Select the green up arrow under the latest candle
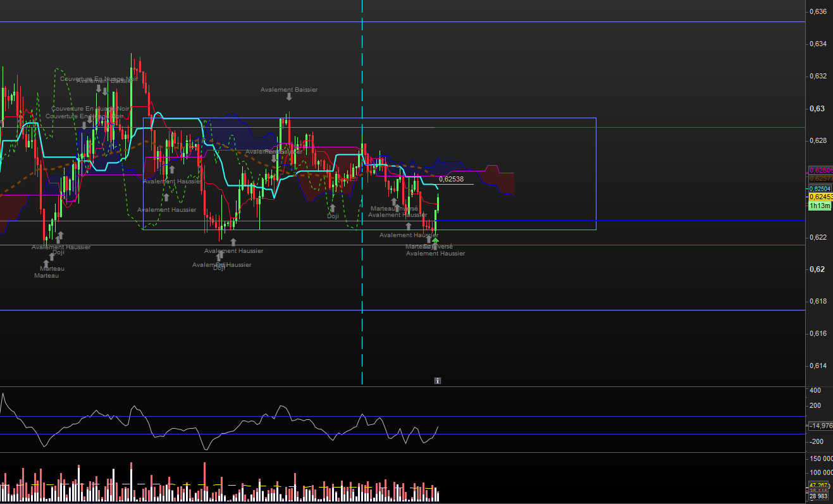This screenshot has width=833, height=504. pos(435,240)
